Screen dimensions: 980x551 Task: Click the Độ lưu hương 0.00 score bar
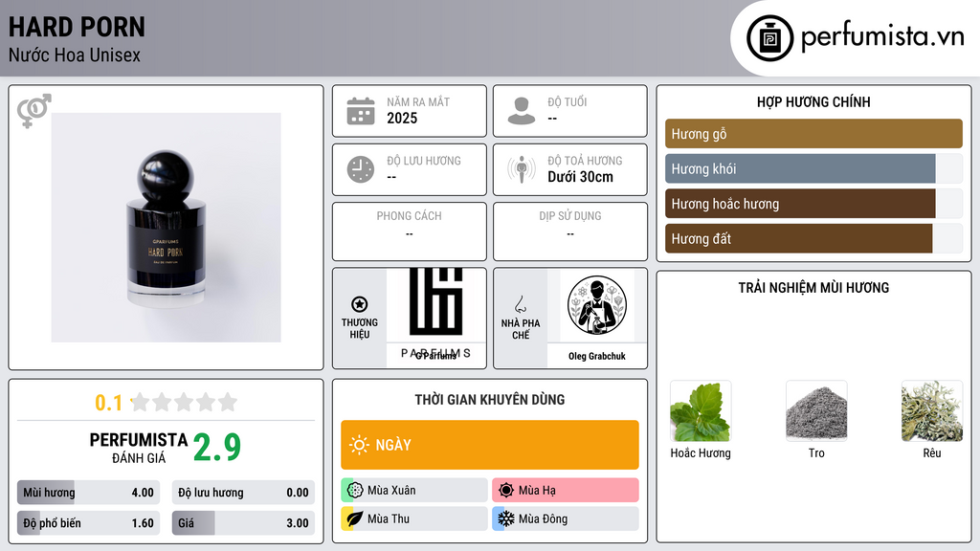(x=243, y=493)
